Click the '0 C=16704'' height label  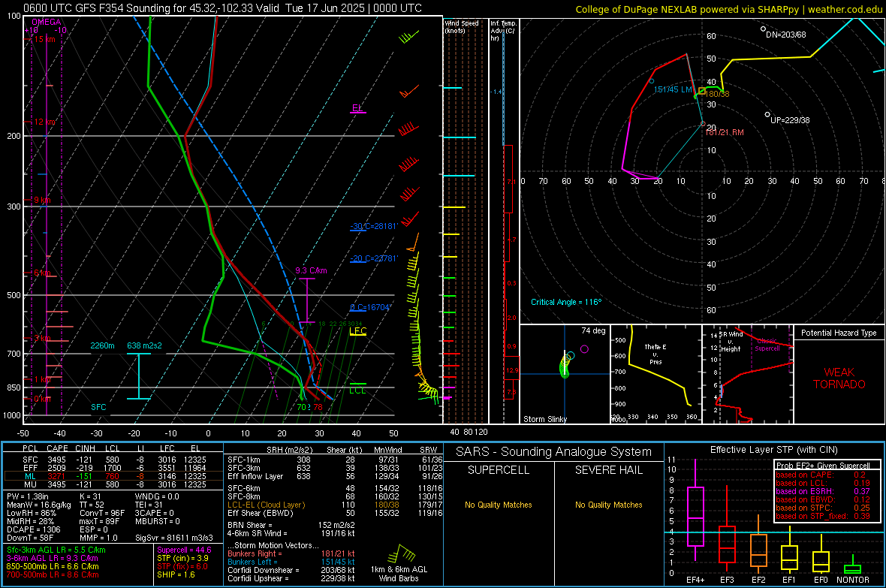(370, 308)
